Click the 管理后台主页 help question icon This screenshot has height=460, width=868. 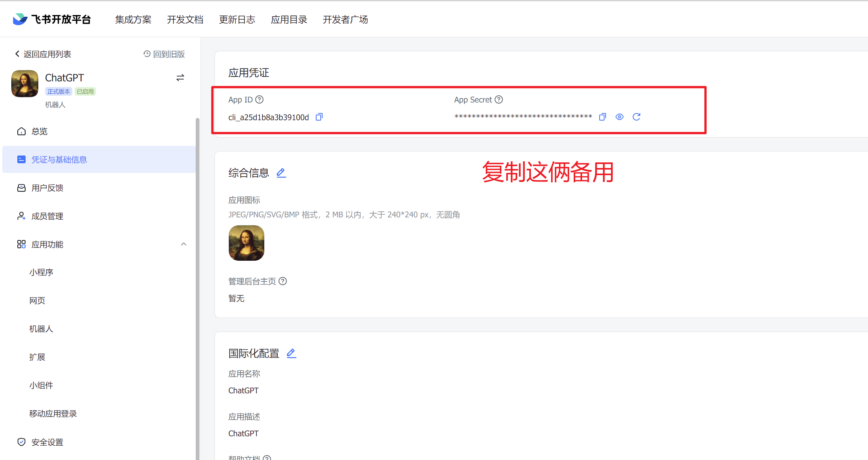click(283, 281)
